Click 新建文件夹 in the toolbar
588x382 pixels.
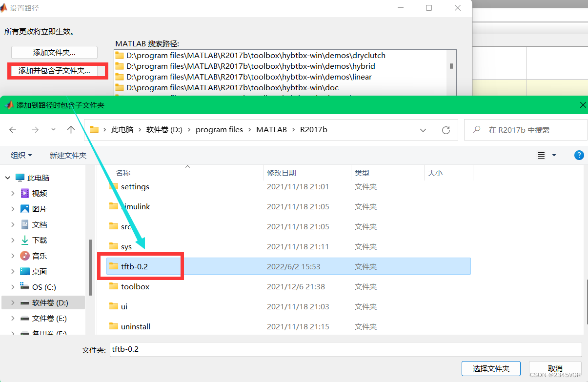[x=68, y=155]
